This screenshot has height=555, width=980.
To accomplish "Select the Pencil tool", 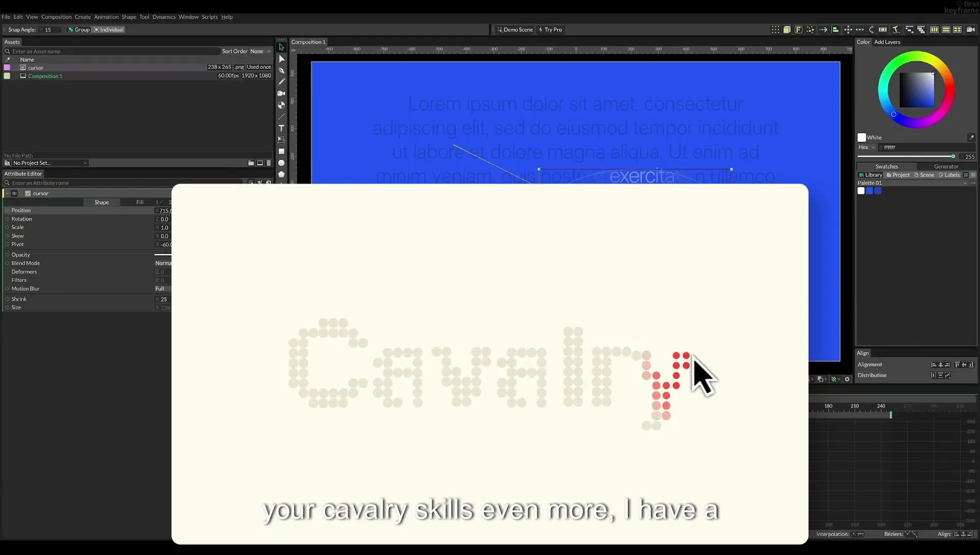I will point(281,82).
